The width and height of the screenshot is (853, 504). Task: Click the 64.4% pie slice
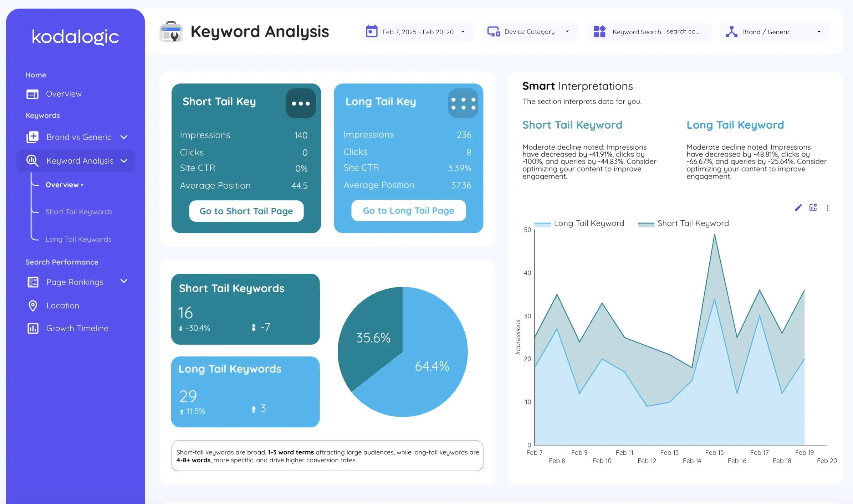tap(432, 366)
